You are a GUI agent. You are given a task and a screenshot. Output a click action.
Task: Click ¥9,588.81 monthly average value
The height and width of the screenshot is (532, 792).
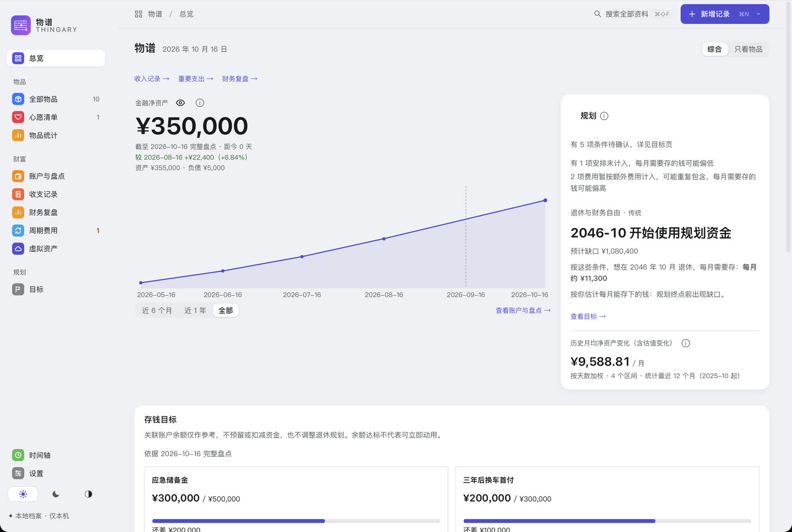point(600,362)
